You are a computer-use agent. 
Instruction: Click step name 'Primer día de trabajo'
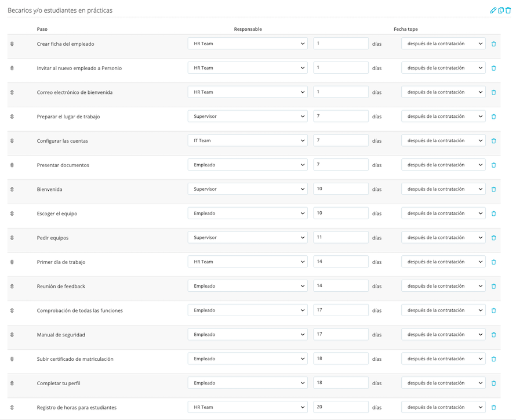pos(61,262)
